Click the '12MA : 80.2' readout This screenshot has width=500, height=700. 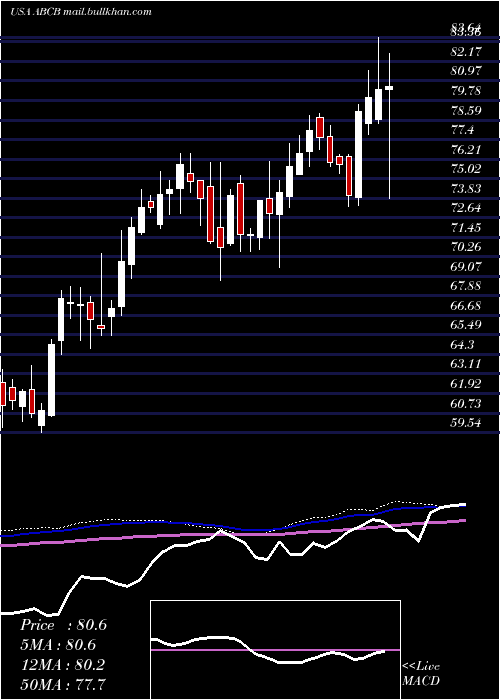tap(62, 664)
